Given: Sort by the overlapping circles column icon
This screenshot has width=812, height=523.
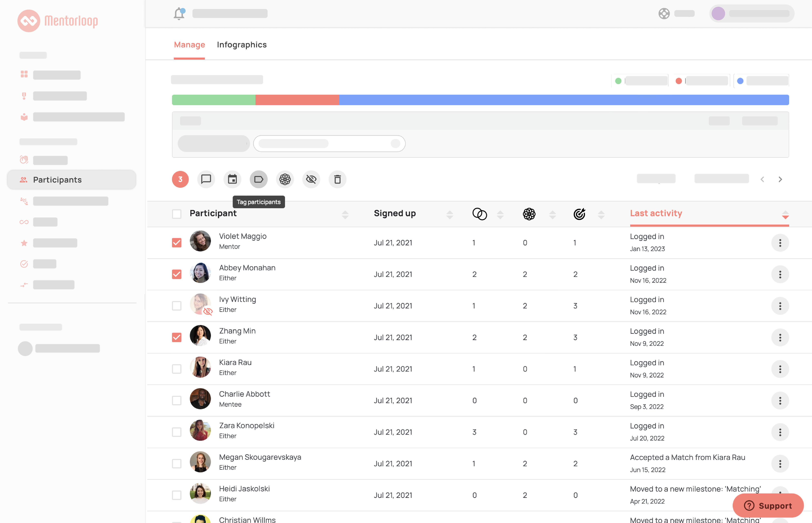Looking at the screenshot, I should click(479, 214).
